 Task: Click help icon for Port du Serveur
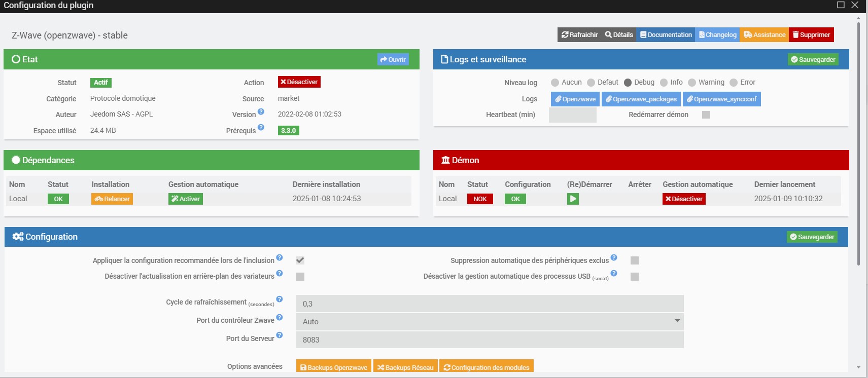click(280, 335)
